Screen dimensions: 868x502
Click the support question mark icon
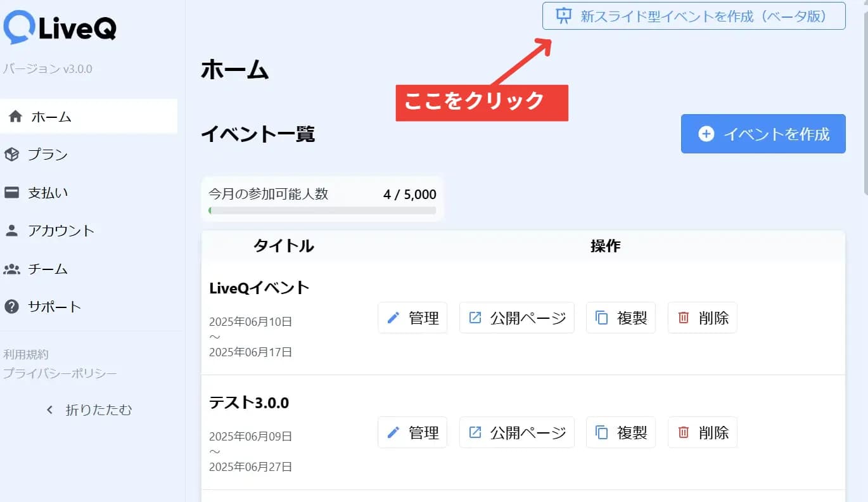[11, 307]
